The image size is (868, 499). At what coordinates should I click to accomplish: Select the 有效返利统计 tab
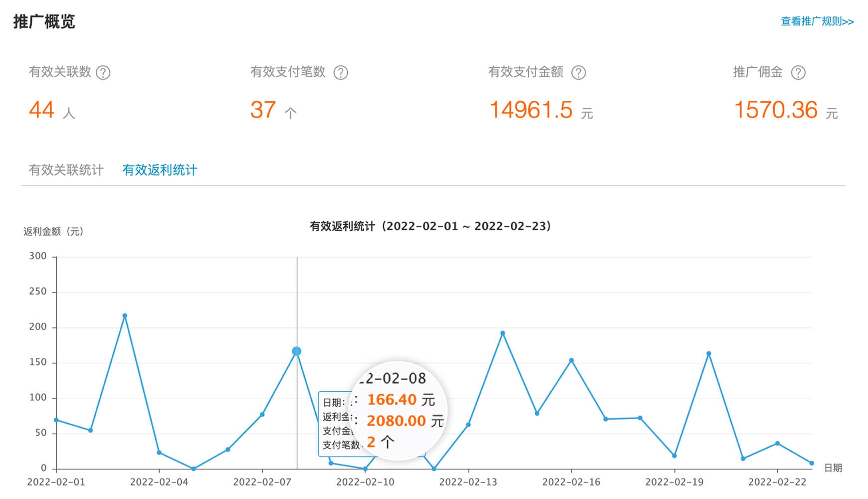[x=160, y=170]
